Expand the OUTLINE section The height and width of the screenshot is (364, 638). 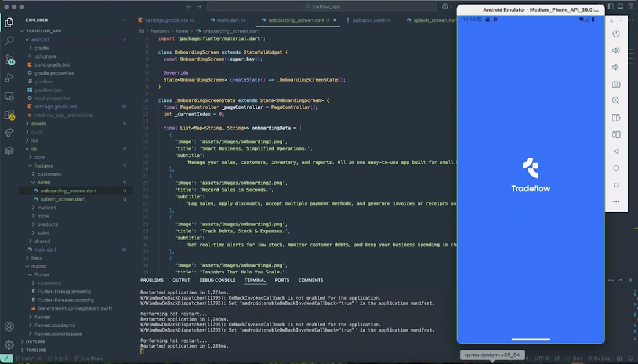point(35,341)
